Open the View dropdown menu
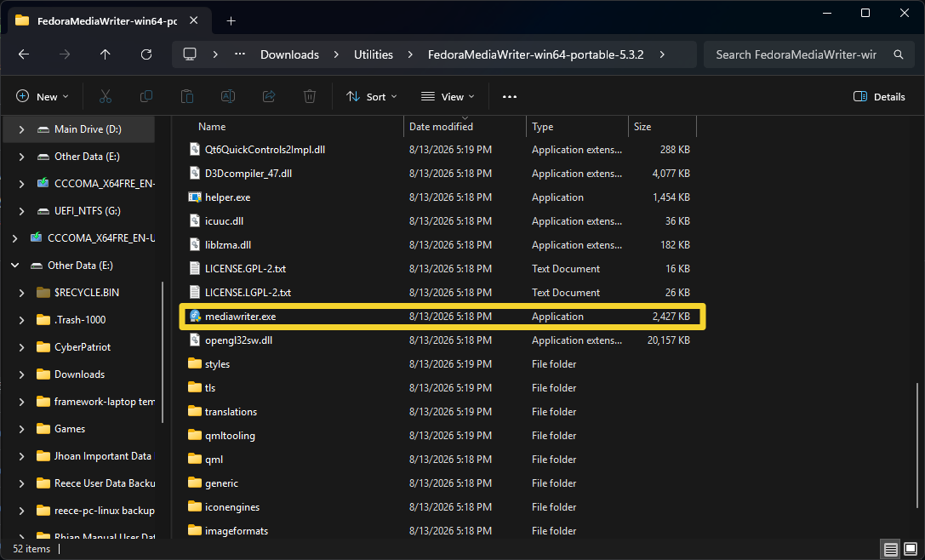The image size is (925, 560). pyautogui.click(x=448, y=96)
